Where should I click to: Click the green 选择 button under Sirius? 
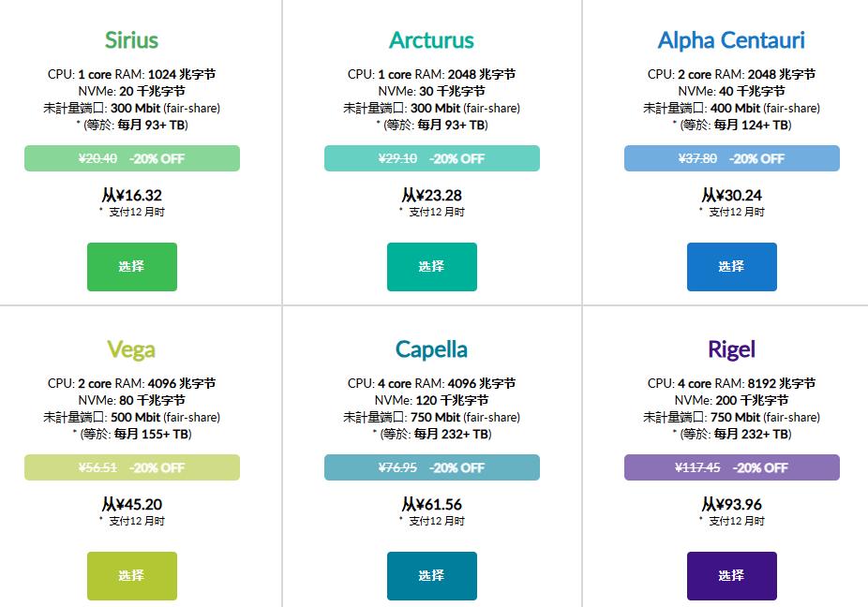(131, 267)
